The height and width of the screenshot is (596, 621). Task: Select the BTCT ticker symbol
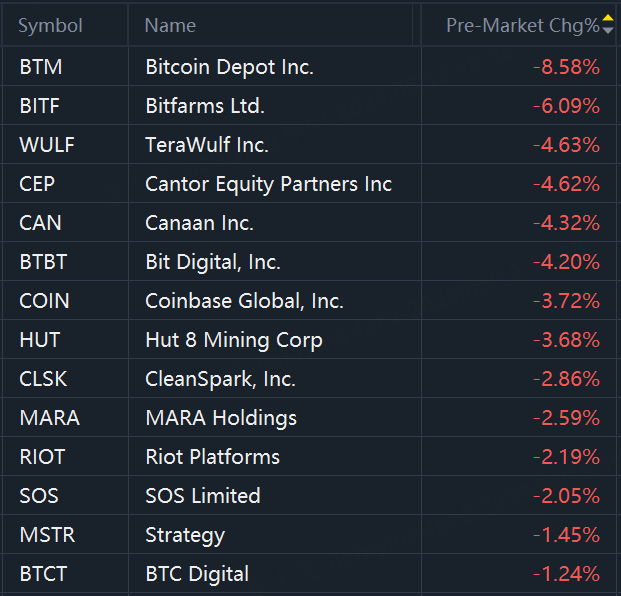pos(44,574)
